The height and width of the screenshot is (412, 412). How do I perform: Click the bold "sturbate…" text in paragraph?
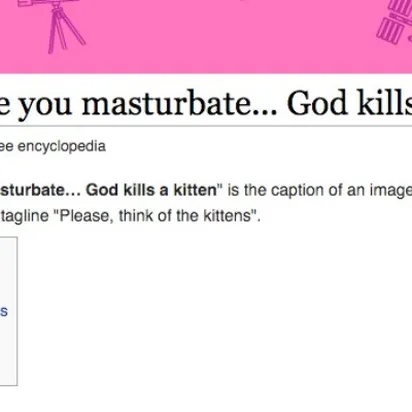(40, 190)
